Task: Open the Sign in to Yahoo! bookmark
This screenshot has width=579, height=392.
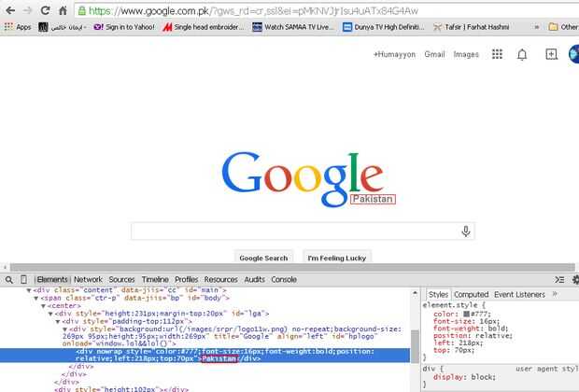Action: [x=124, y=27]
